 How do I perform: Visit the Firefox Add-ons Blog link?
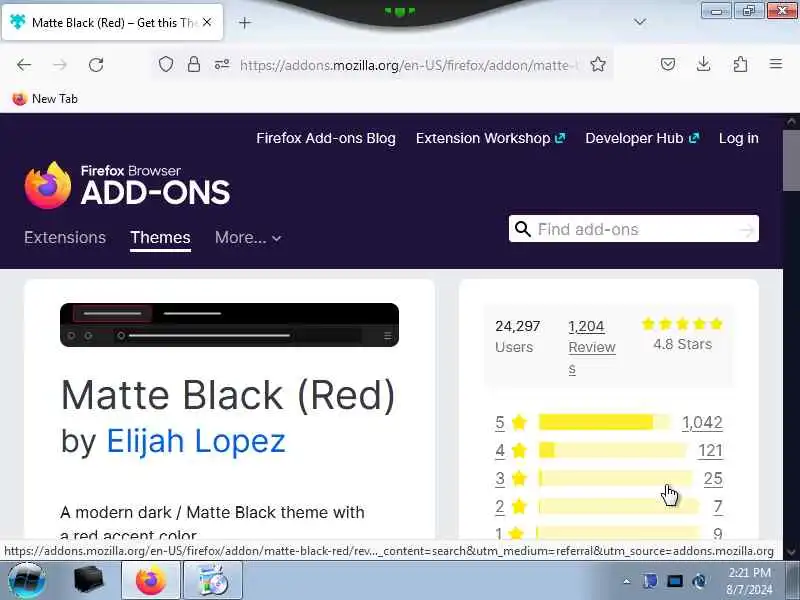(326, 138)
